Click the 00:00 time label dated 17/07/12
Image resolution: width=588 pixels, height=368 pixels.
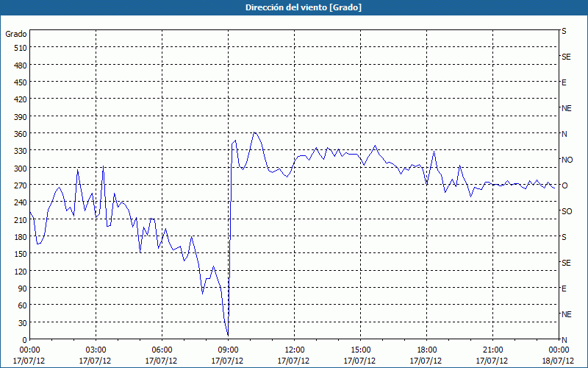point(29,350)
